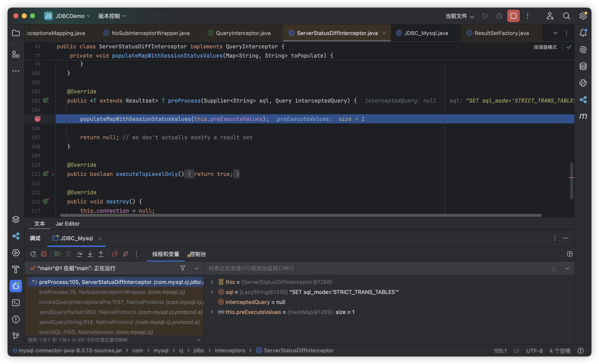
Task: Click the Debug bug icon in title bar
Action: [x=499, y=16]
